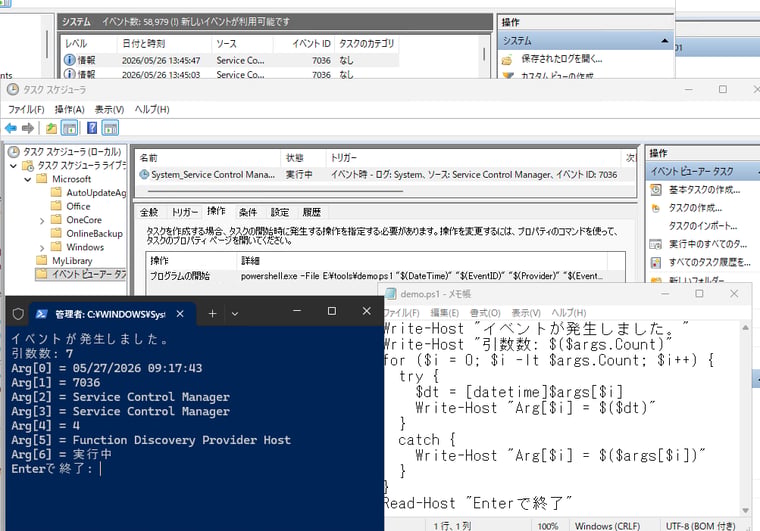Viewport: 760px width, 531px height.
Task: Click the Windows (CRLF) status bar entry
Action: point(607,526)
